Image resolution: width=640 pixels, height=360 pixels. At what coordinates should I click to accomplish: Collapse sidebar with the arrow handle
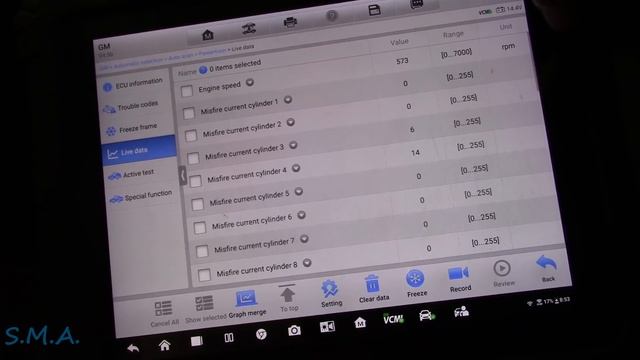click(x=183, y=176)
